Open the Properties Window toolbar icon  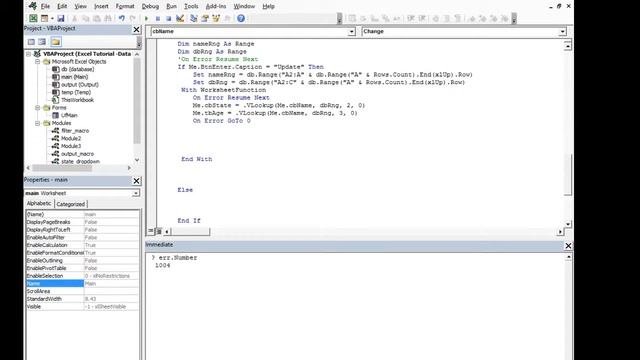[x=205, y=18]
